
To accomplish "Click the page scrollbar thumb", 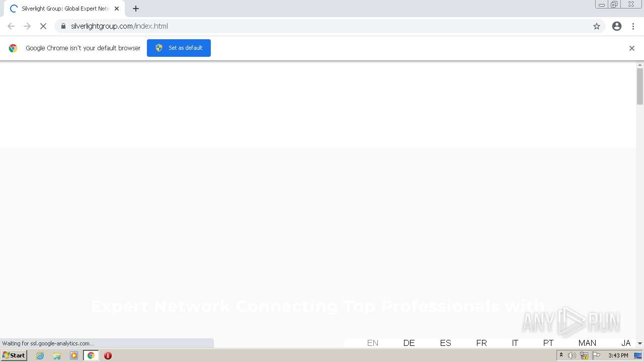I will click(640, 86).
